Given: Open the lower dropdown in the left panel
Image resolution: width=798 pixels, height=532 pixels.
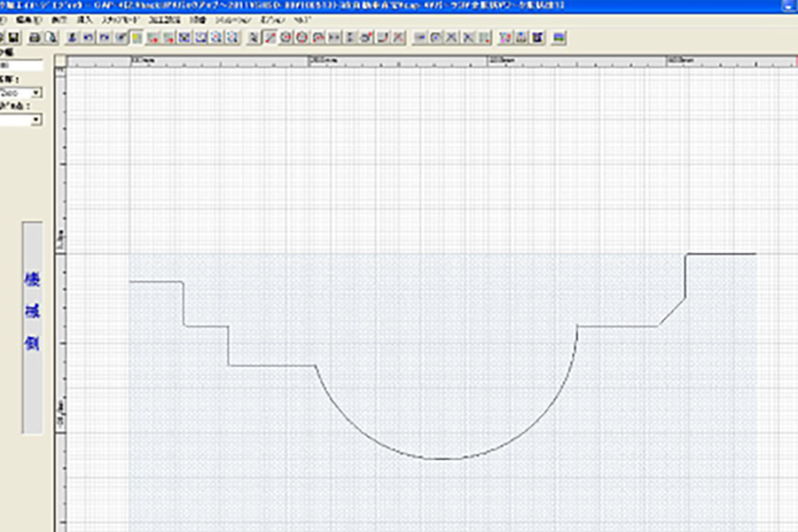Looking at the screenshot, I should pyautogui.click(x=35, y=119).
